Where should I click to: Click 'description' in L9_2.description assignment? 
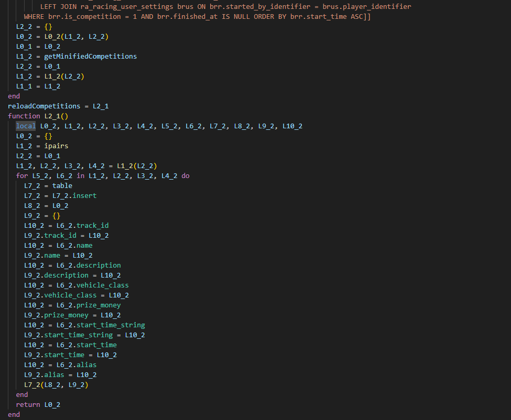pyautogui.click(x=66, y=275)
